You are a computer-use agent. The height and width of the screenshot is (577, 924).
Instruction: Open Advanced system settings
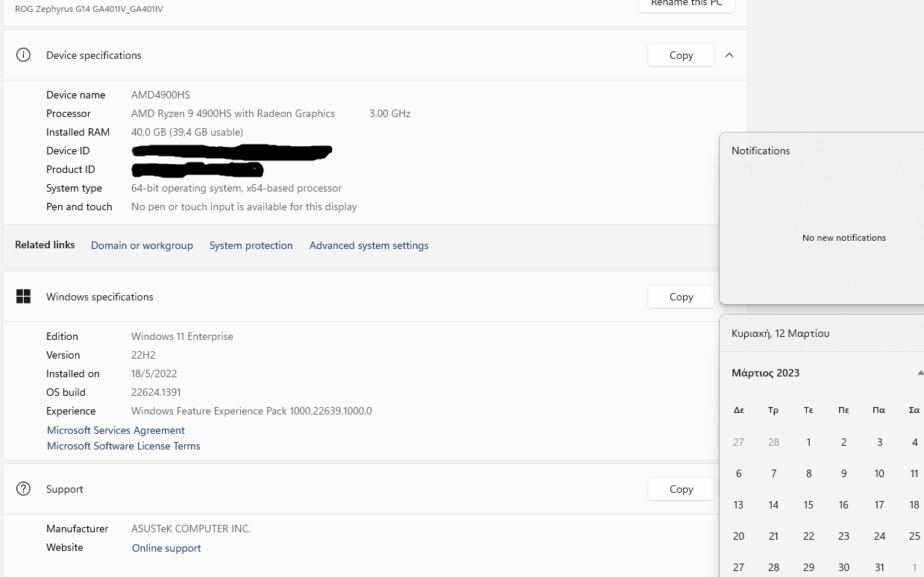tap(368, 245)
